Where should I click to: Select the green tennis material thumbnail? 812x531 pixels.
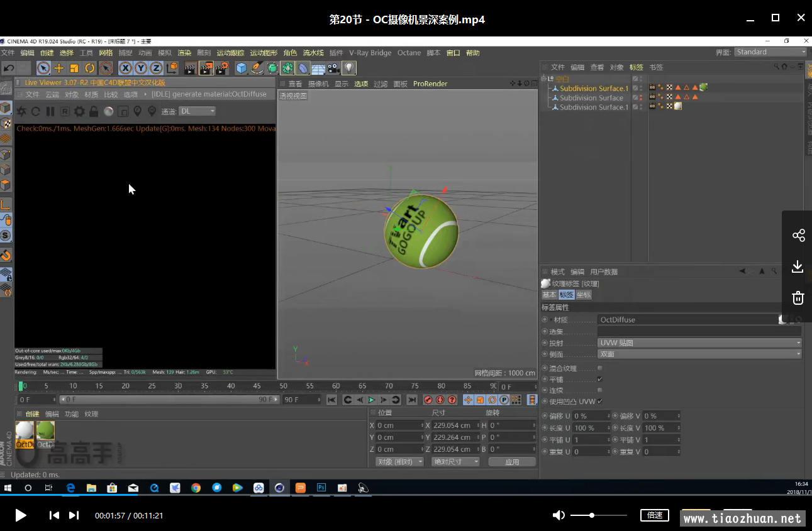tap(45, 434)
